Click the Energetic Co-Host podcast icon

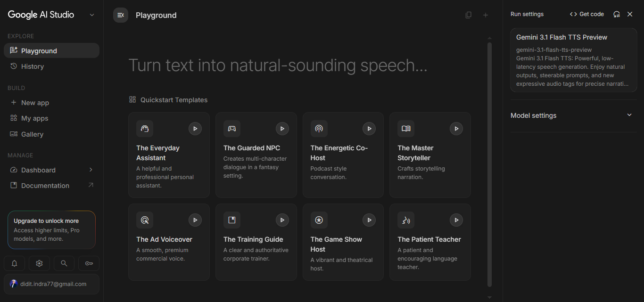(x=319, y=129)
